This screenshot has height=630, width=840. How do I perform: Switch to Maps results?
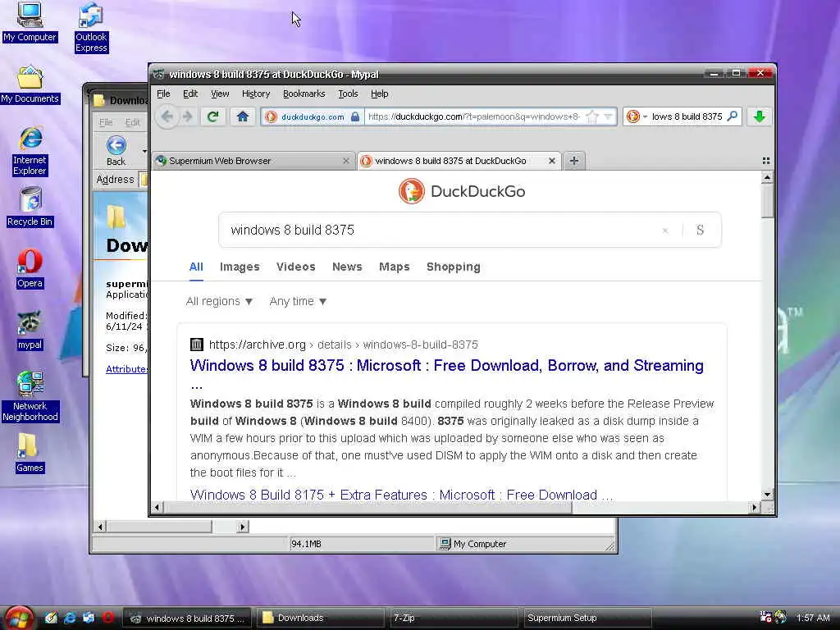click(395, 267)
